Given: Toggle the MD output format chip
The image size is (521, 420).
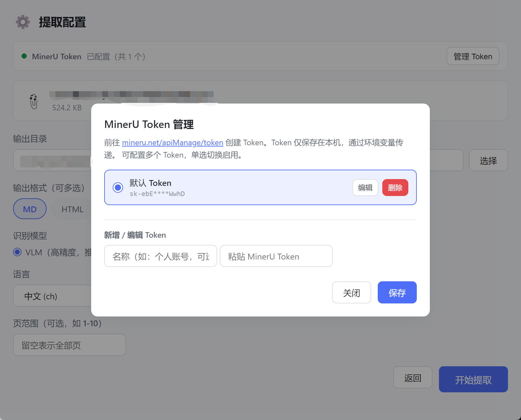Looking at the screenshot, I should click(x=30, y=209).
